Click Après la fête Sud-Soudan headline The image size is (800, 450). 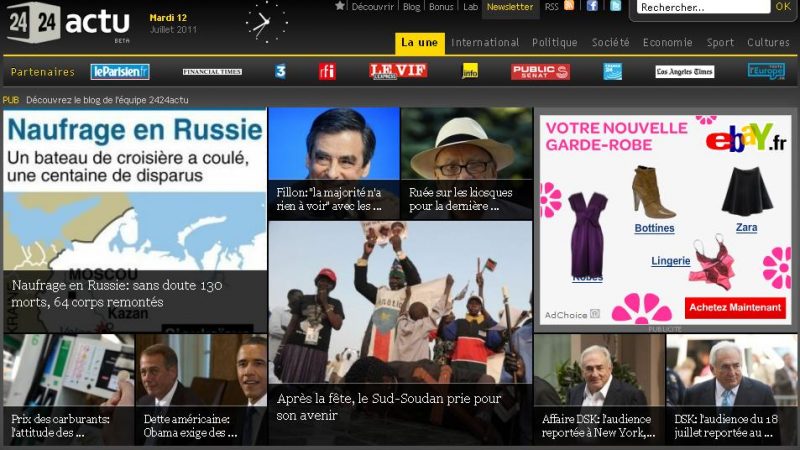pos(389,407)
